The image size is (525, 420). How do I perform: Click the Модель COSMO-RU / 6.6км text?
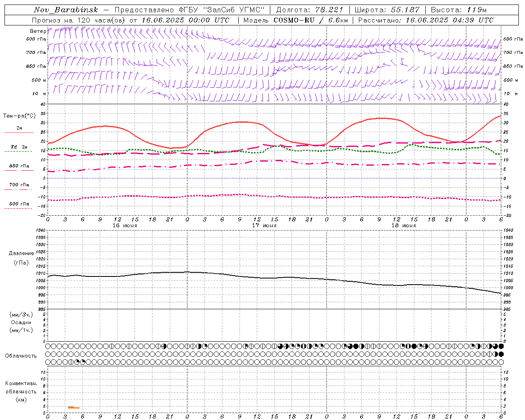[x=295, y=20]
